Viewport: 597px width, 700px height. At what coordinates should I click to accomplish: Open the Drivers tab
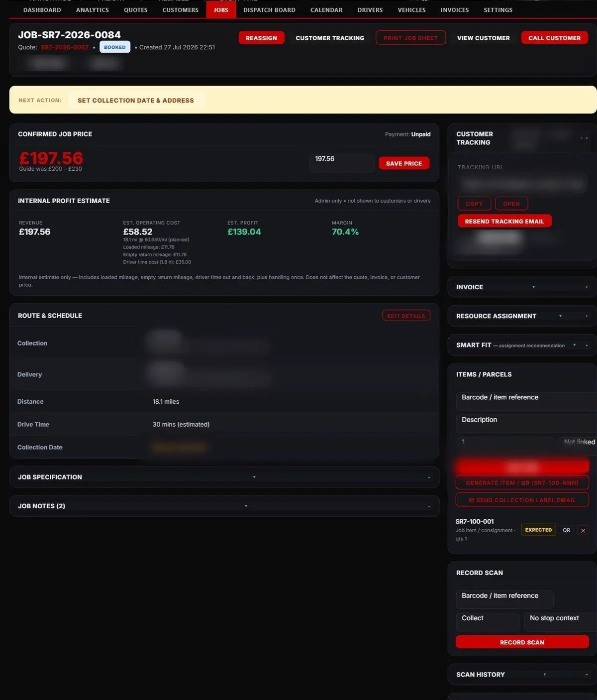[370, 10]
